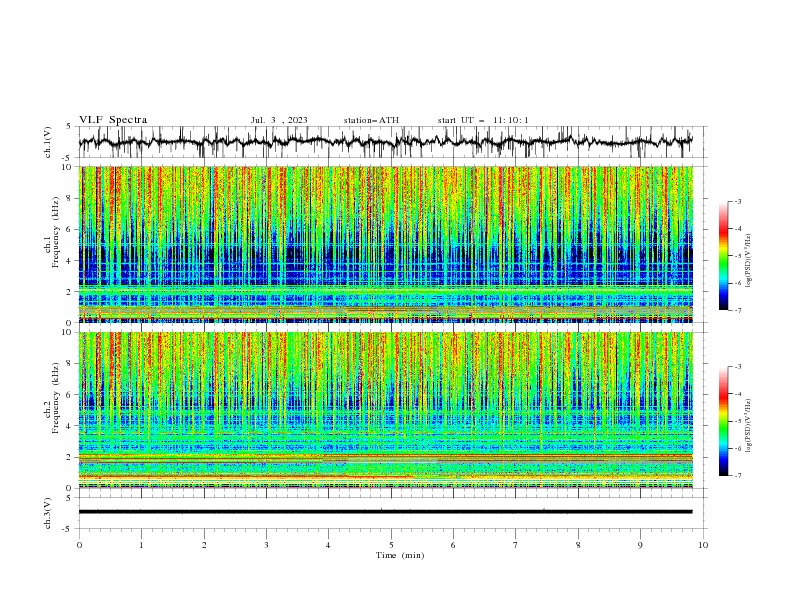The image size is (792, 612).
Task: Click time axis tick label "7"
Action: pos(516,545)
